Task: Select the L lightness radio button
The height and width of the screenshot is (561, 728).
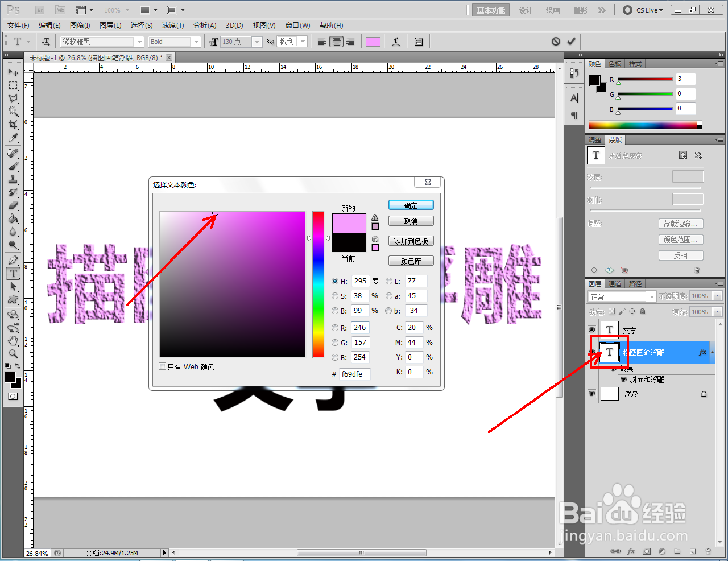Action: point(389,281)
